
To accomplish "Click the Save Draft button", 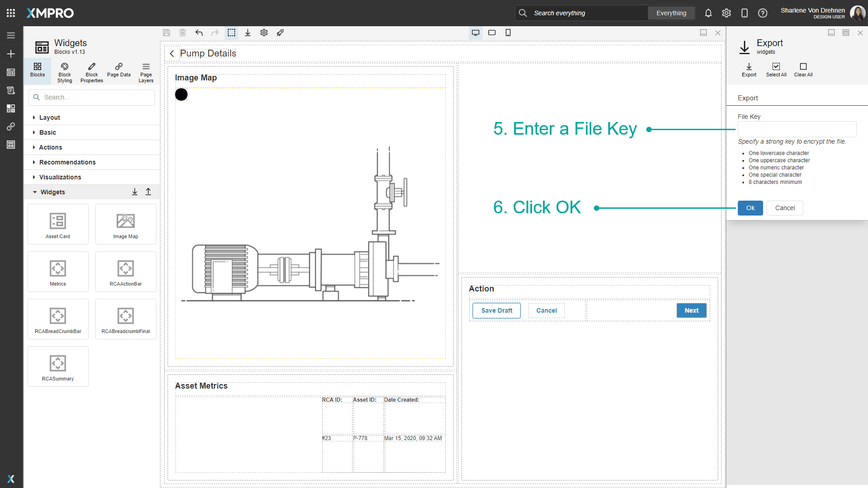I will (x=496, y=310).
